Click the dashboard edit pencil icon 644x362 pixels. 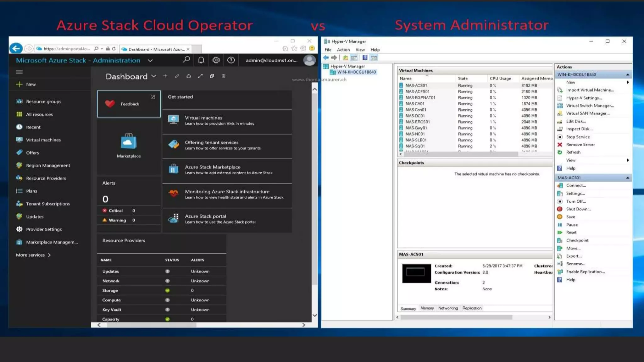click(177, 76)
